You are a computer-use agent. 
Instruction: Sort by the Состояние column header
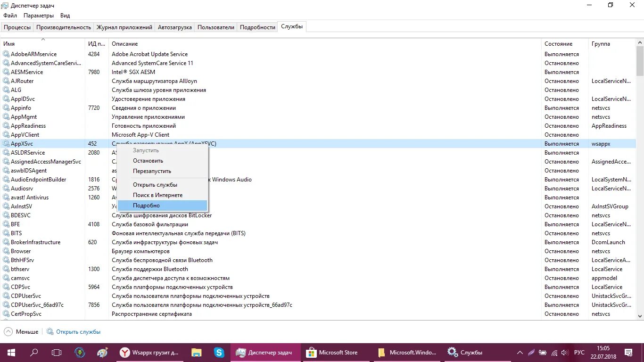565,44
